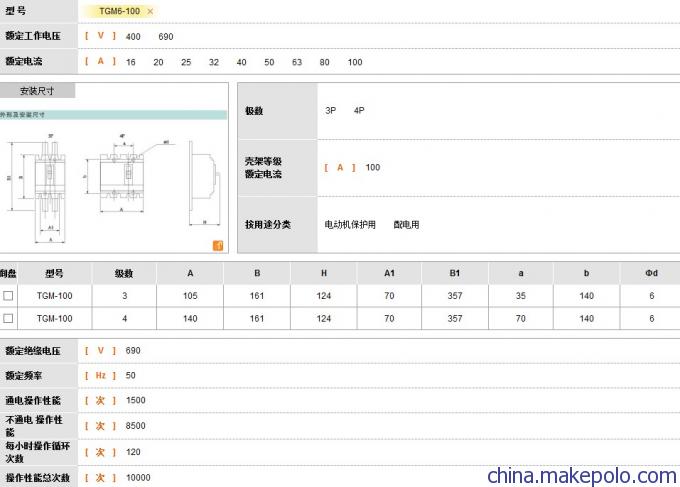This screenshot has height=487, width=680.
Task: Click column header B1 in the table
Action: [454, 273]
